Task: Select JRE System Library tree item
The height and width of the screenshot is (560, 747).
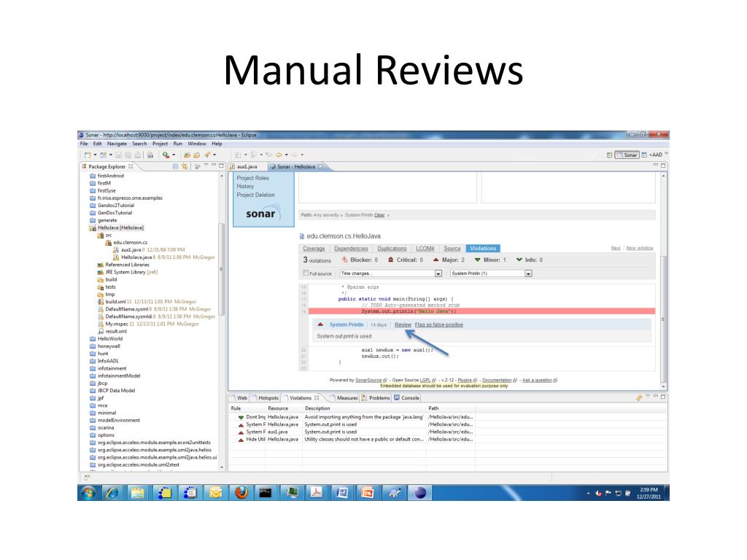Action: tap(127, 273)
